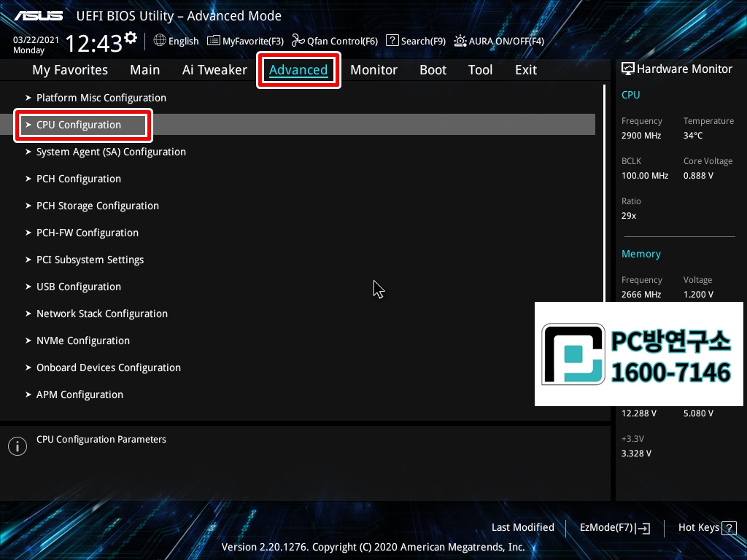The width and height of the screenshot is (747, 560).
Task: Click the info icon beside the help text
Action: click(18, 446)
